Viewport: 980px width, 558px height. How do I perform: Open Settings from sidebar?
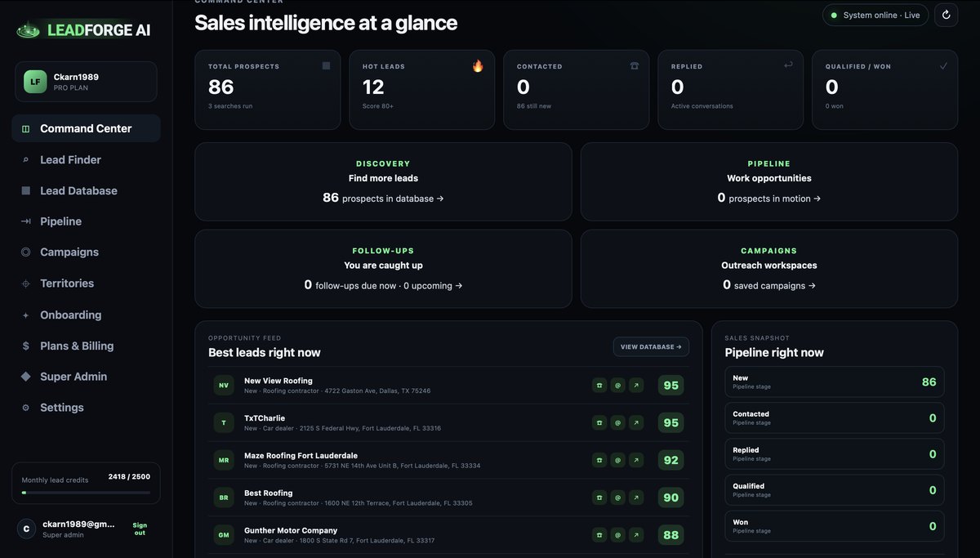tap(86, 408)
